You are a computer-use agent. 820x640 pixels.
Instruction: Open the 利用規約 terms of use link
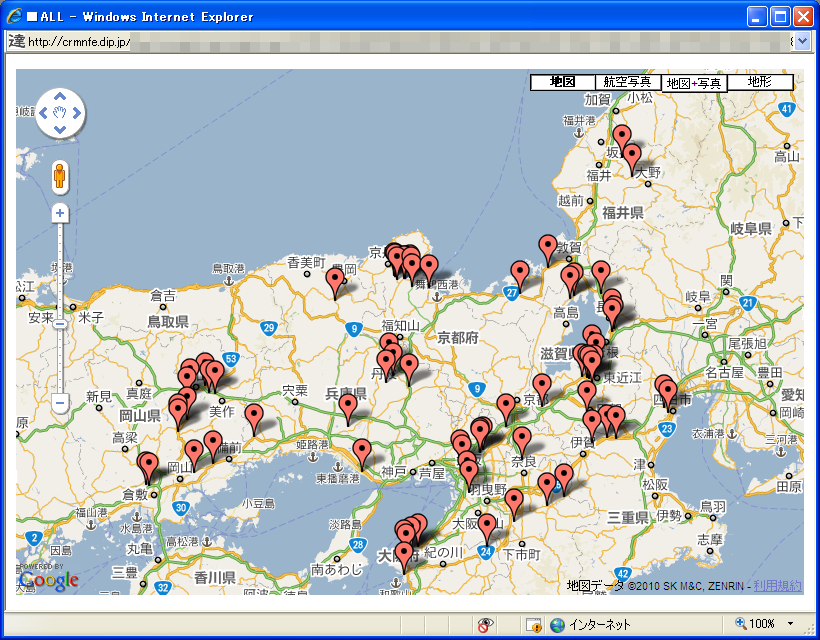point(777,585)
